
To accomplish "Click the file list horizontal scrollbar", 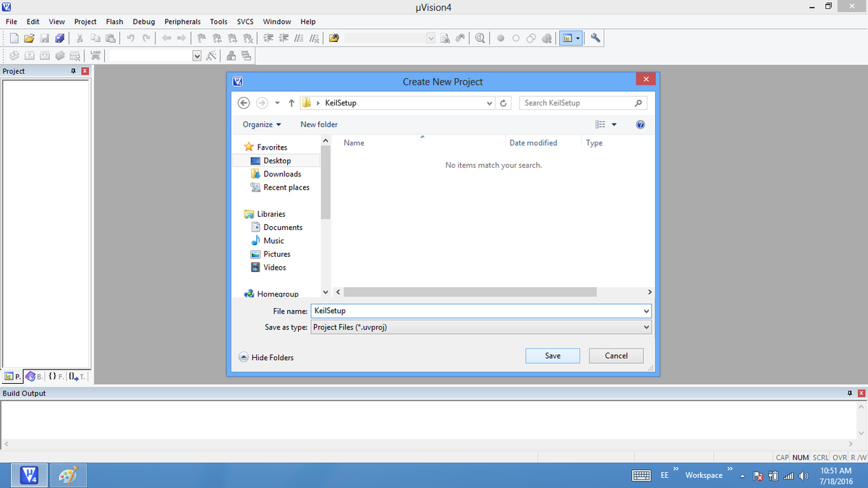I will pos(470,292).
